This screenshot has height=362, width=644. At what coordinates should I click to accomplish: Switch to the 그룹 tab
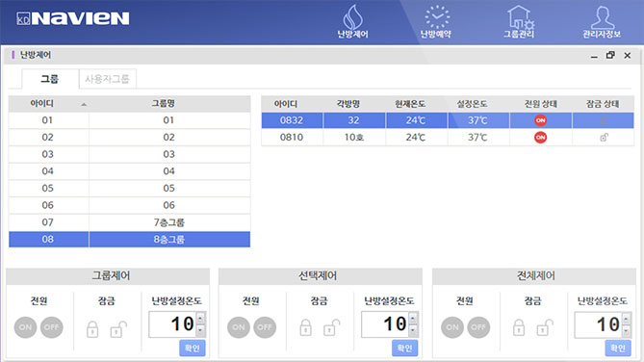(50, 79)
